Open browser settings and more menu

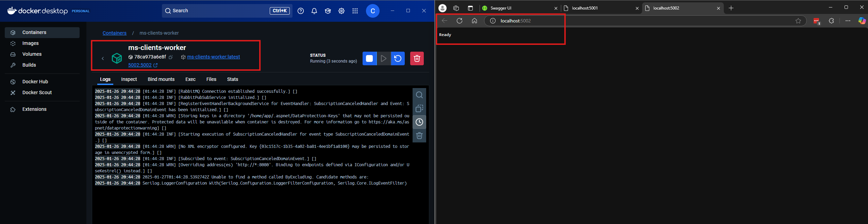coord(848,21)
